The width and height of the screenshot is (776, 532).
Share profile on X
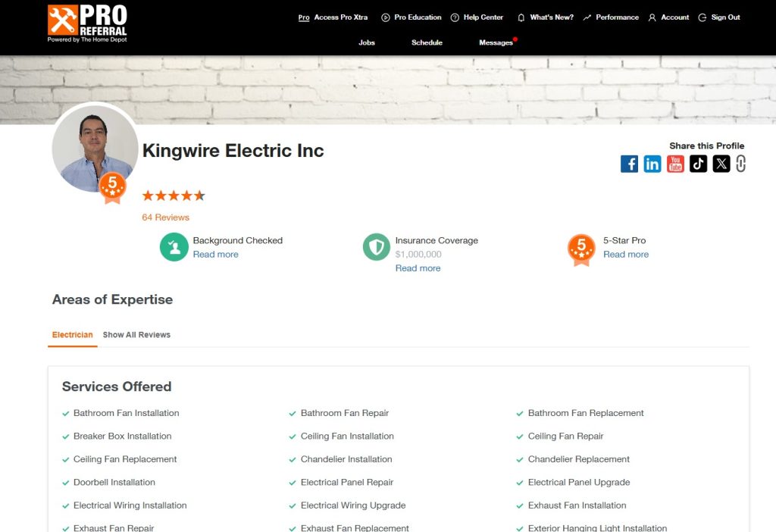721,164
